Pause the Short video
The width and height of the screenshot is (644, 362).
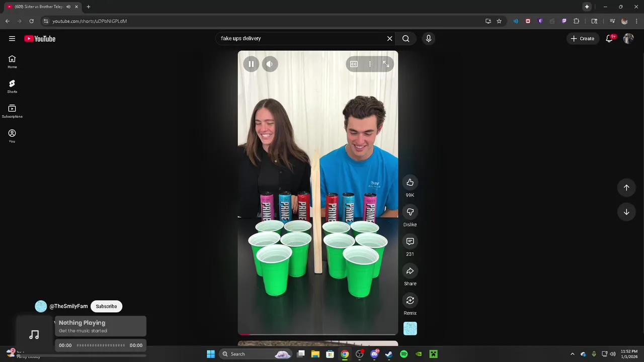point(251,64)
